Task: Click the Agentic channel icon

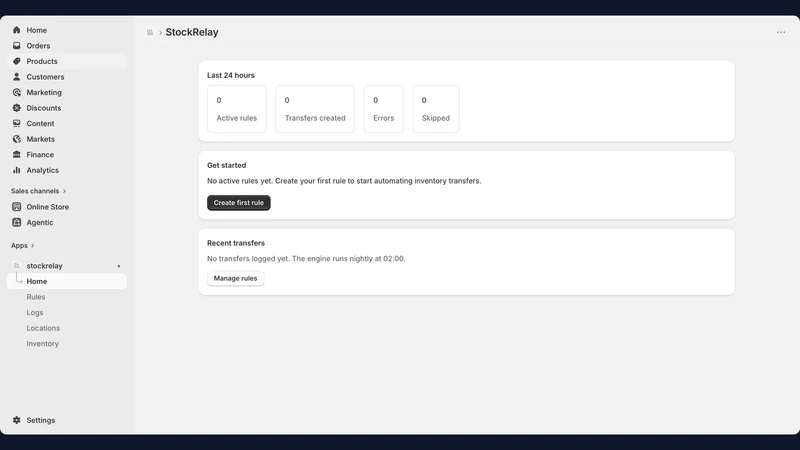Action: (16, 222)
